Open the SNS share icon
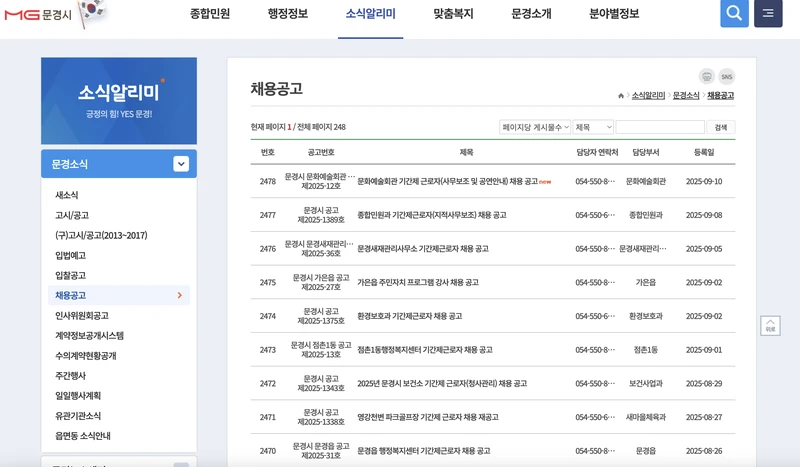This screenshot has height=467, width=800. 727,77
